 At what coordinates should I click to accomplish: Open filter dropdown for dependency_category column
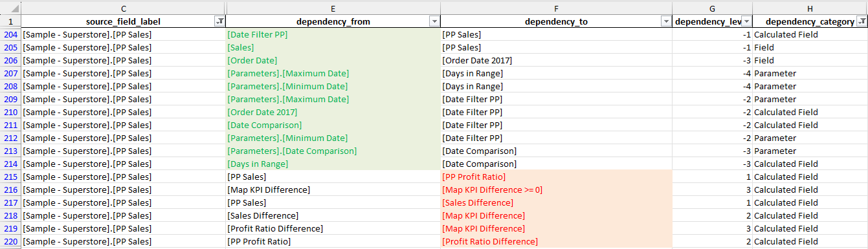[861, 22]
